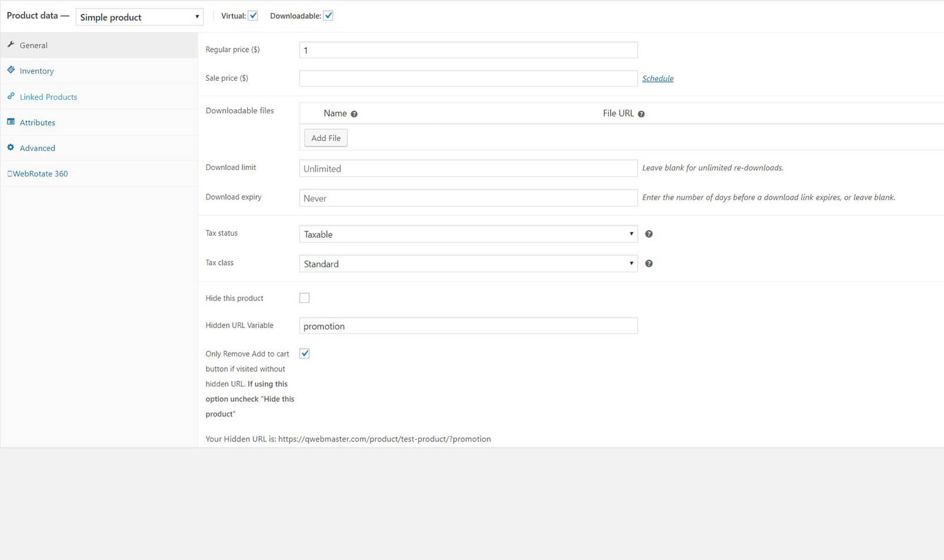Click the Inventory tag icon
944x560 pixels.
tap(11, 70)
